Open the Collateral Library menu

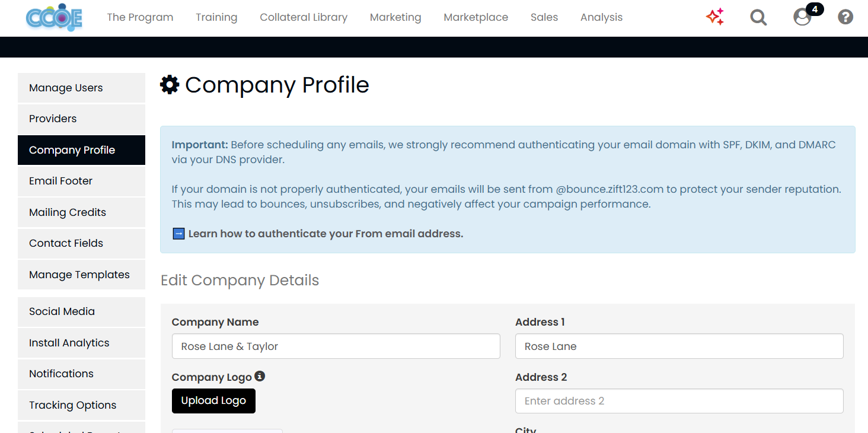[x=304, y=17]
